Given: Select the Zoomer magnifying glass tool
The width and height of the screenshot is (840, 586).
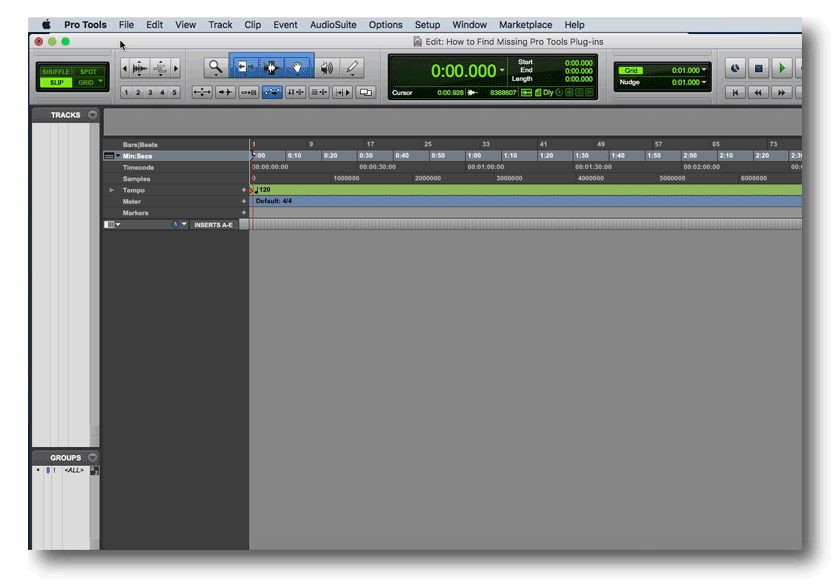Looking at the screenshot, I should coord(215,67).
